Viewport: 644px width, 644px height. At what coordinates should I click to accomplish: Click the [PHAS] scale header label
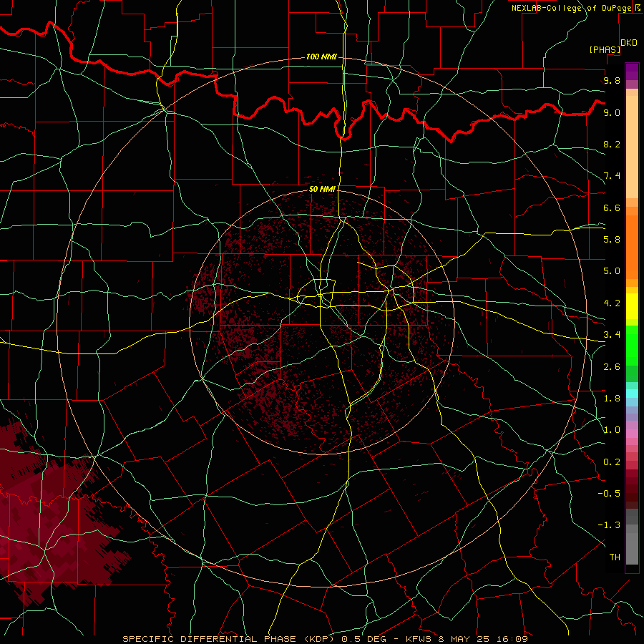(x=605, y=49)
